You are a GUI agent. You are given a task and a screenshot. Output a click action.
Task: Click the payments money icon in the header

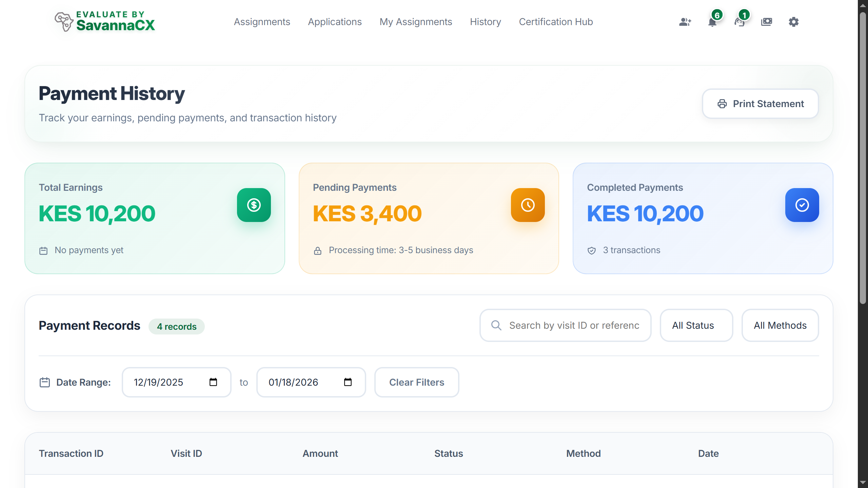pyautogui.click(x=767, y=22)
